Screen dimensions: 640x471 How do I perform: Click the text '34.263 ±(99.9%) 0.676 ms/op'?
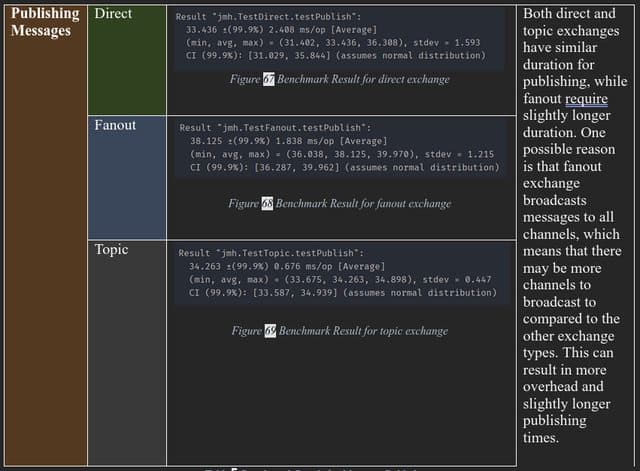click(260, 267)
